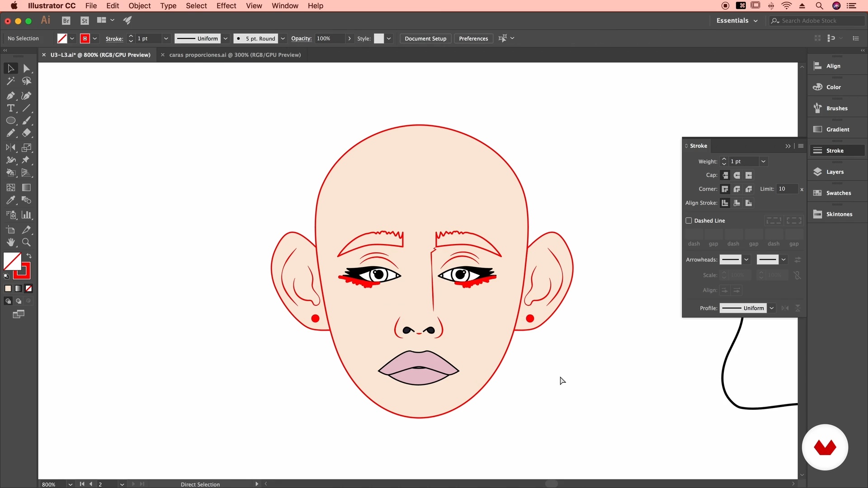The height and width of the screenshot is (488, 868).
Task: Select the Pencil tool
Action: pos(11,133)
